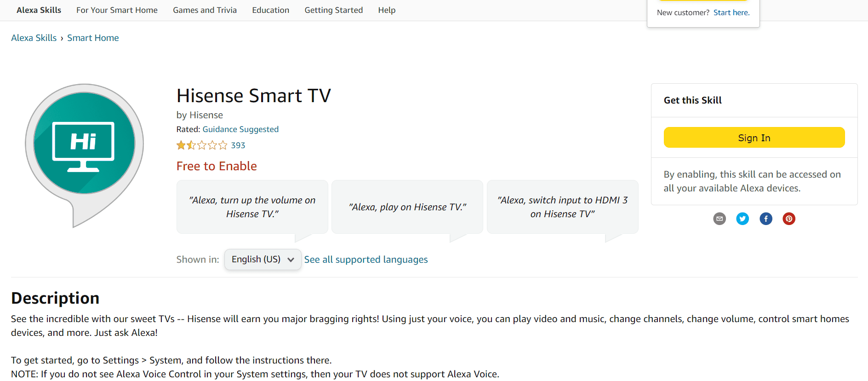868x381 pixels.
Task: Click the Hisense Smart TV title
Action: [254, 96]
